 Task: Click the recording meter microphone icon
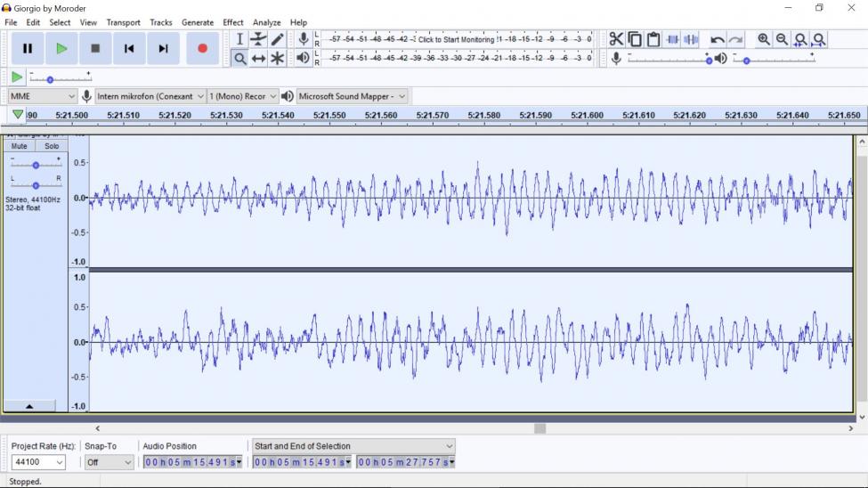(x=304, y=39)
